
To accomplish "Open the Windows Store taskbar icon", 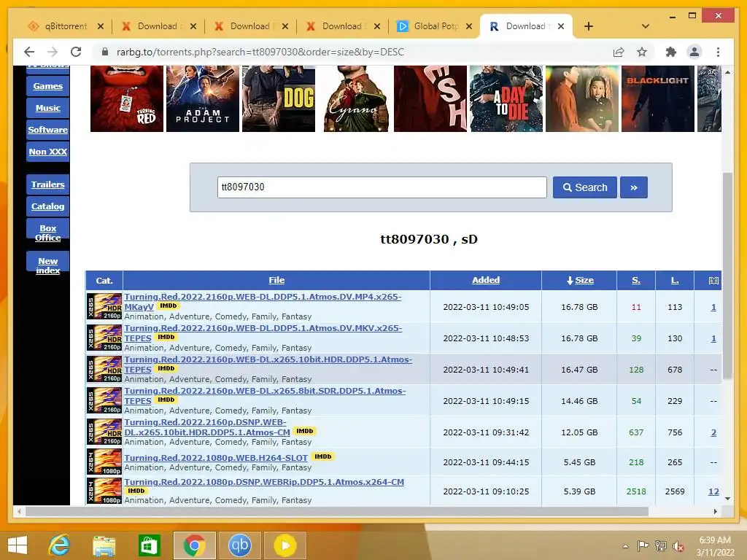I will click(x=149, y=545).
